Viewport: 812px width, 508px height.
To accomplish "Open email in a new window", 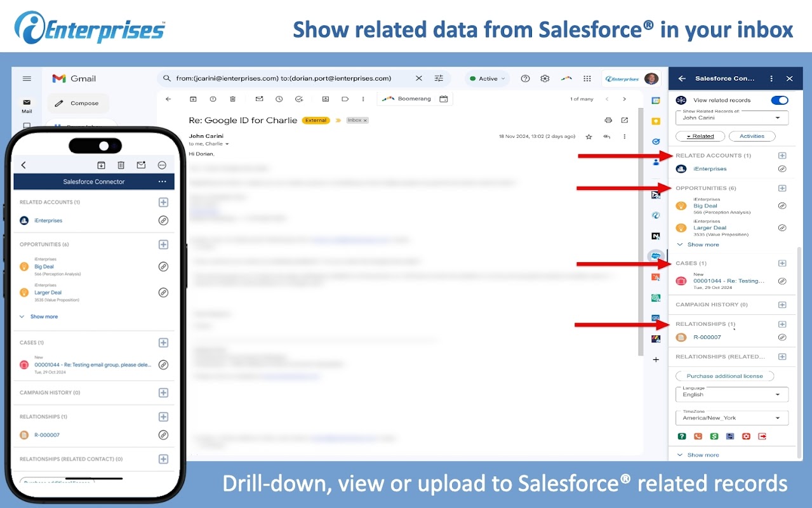I will pyautogui.click(x=625, y=120).
